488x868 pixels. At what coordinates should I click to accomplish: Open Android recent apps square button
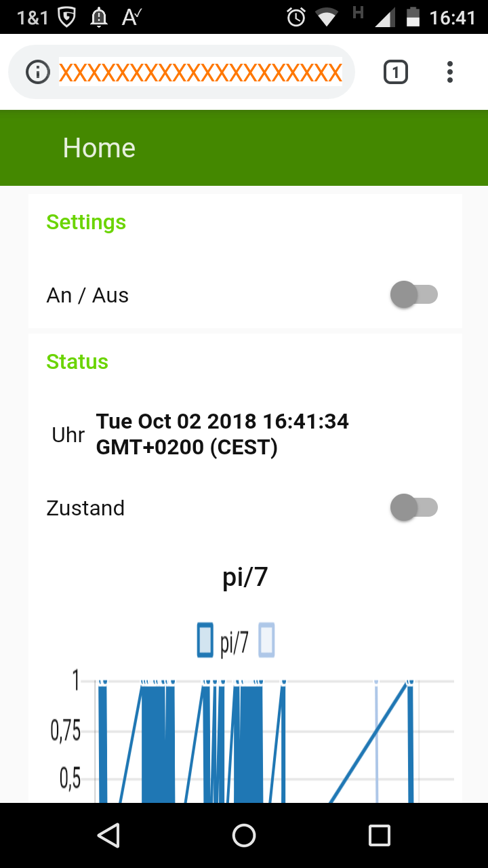tap(379, 835)
